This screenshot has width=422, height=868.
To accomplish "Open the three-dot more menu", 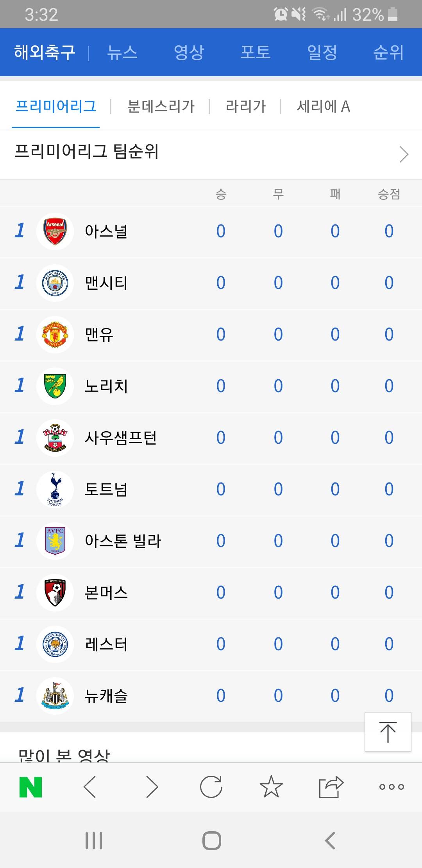I will point(391,787).
